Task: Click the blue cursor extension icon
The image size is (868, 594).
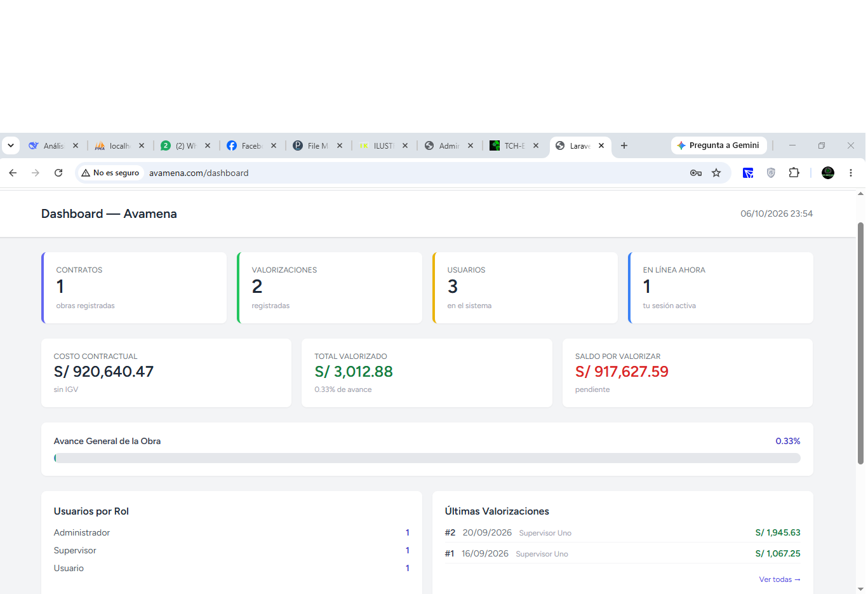Action: click(x=748, y=173)
